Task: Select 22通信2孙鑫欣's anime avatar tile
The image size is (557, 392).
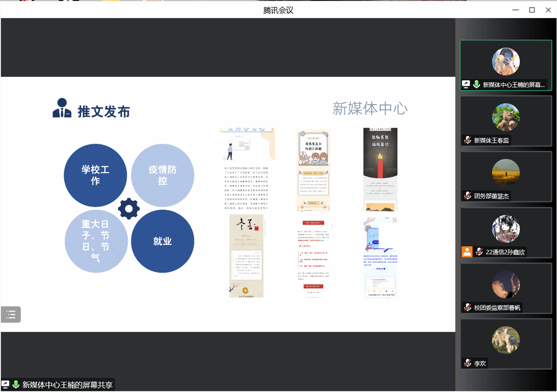Action: point(505,229)
